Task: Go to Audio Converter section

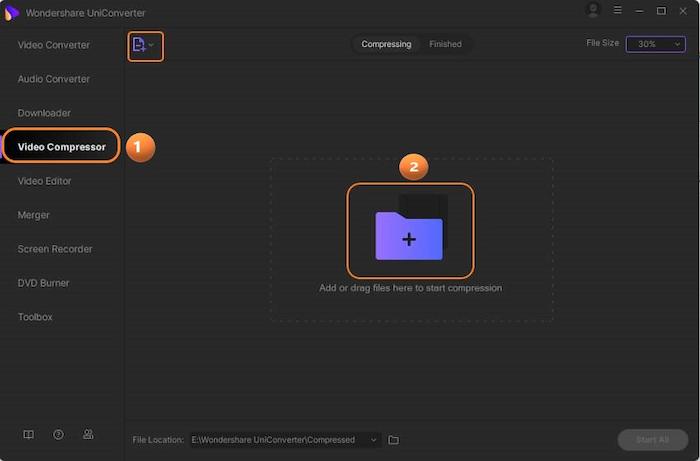Action: (53, 79)
